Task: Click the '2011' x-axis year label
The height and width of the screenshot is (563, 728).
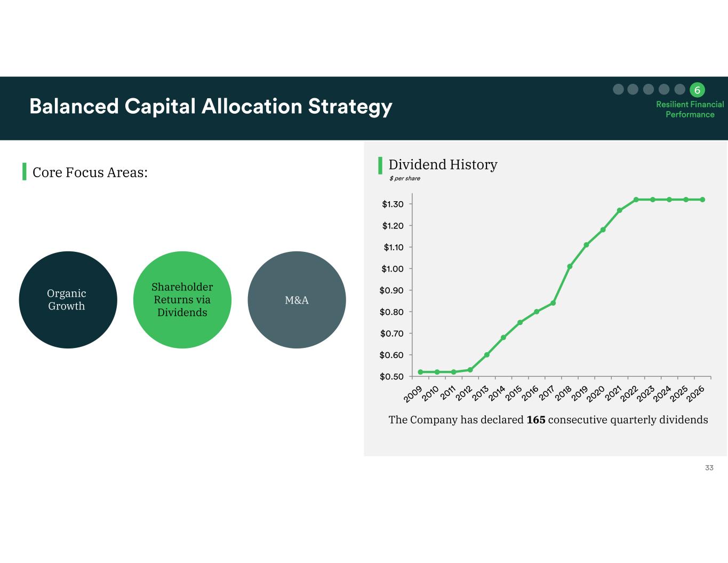Action: [447, 393]
